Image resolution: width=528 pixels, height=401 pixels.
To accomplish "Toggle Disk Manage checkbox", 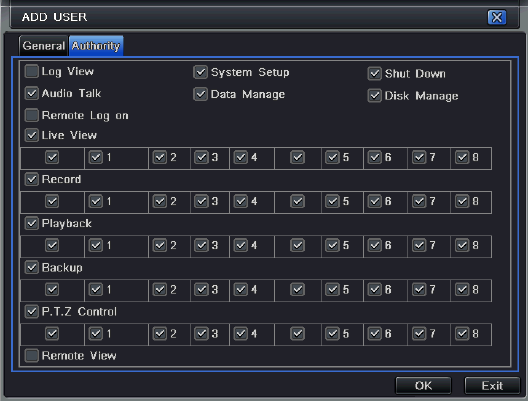I will tap(374, 96).
